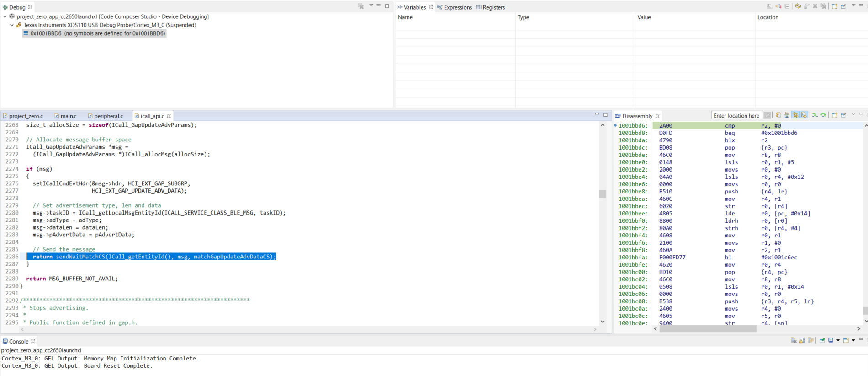Click the editor vertical scrollbar thumb
This screenshot has height=376, width=868.
click(x=603, y=194)
